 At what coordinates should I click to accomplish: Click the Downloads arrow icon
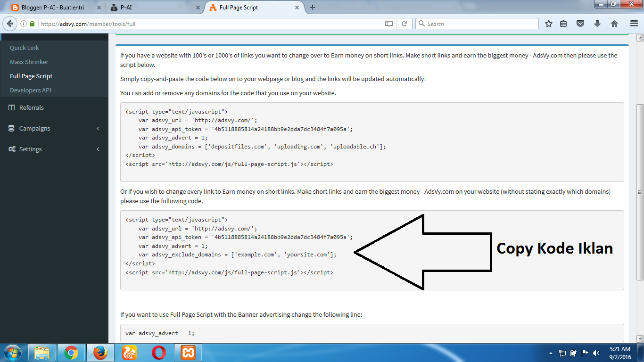tap(597, 23)
